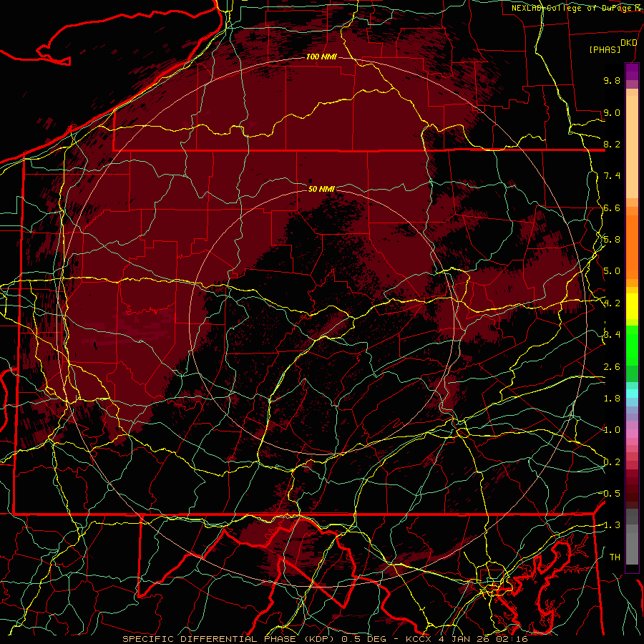Pick the yellow color bar segment
644x644 pixels.
[x=632, y=306]
